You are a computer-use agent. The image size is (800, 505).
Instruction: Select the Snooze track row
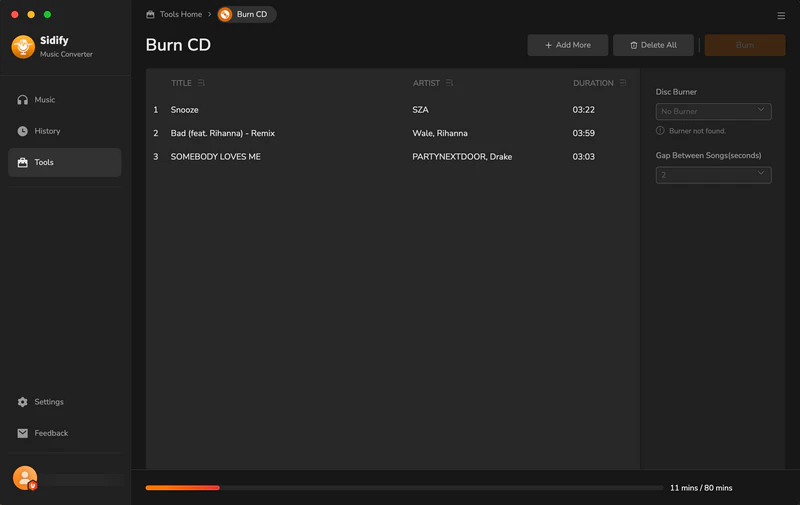(x=392, y=110)
